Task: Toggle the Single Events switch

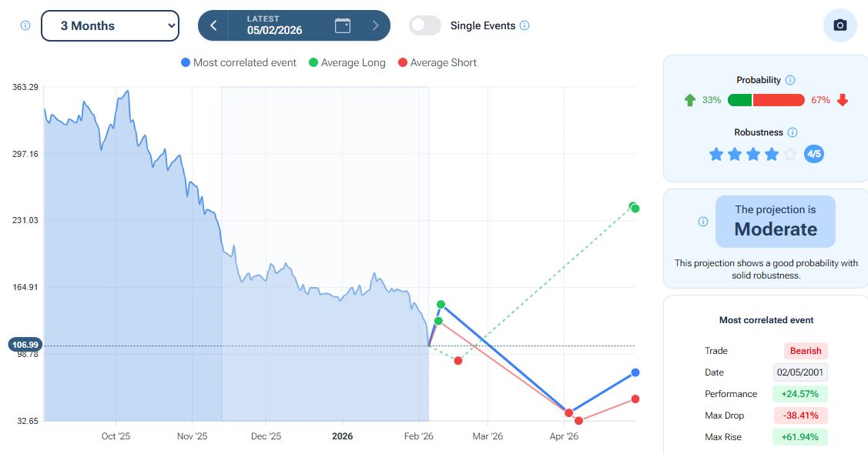Action: click(x=425, y=25)
